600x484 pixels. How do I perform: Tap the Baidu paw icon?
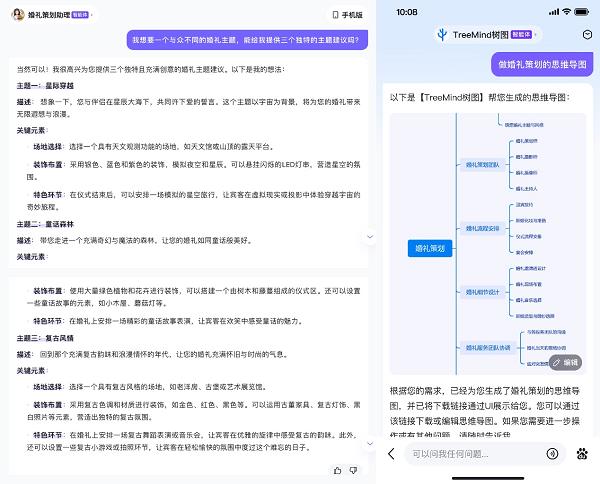(x=581, y=454)
